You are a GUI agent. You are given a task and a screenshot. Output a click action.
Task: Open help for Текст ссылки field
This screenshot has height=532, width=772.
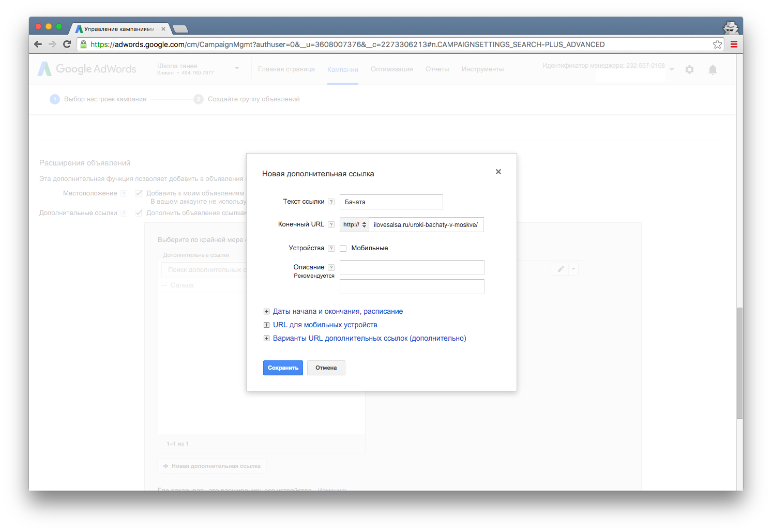[331, 202]
